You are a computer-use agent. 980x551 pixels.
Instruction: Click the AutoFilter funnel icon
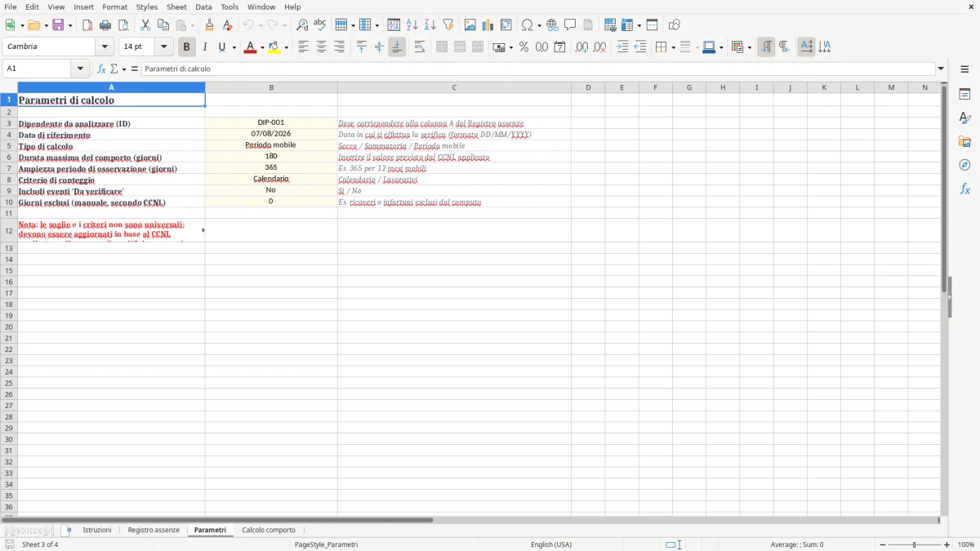pyautogui.click(x=448, y=25)
